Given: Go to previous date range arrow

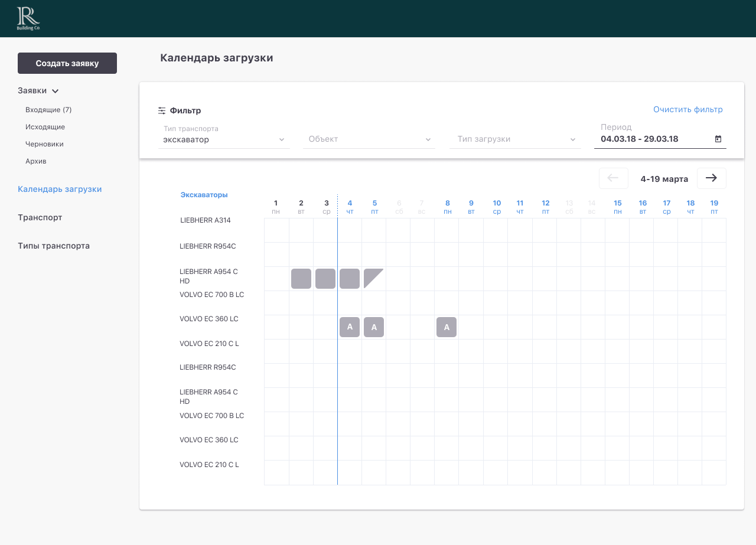Looking at the screenshot, I should [614, 178].
